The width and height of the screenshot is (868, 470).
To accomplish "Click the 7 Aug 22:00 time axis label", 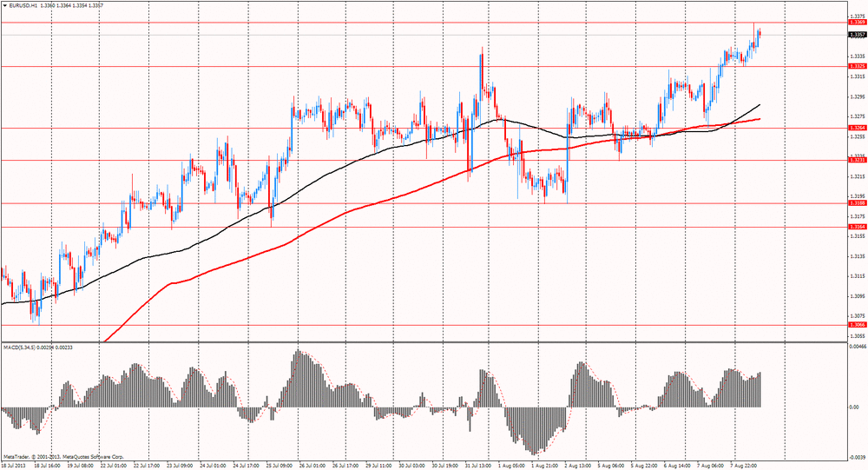I will [x=744, y=466].
